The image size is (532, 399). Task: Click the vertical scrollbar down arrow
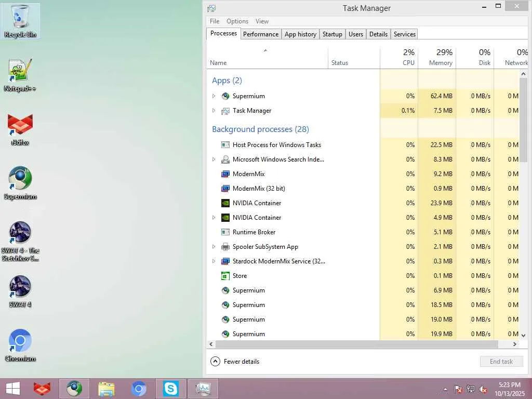pyautogui.click(x=523, y=336)
